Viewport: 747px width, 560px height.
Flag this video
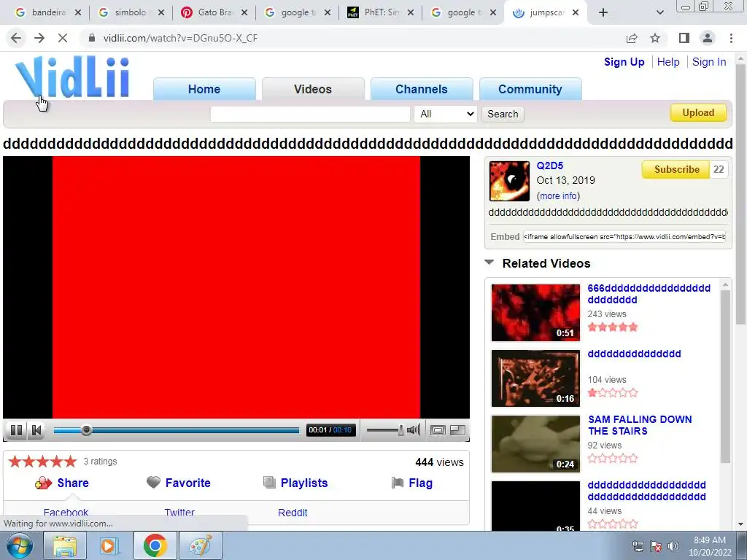click(x=412, y=483)
